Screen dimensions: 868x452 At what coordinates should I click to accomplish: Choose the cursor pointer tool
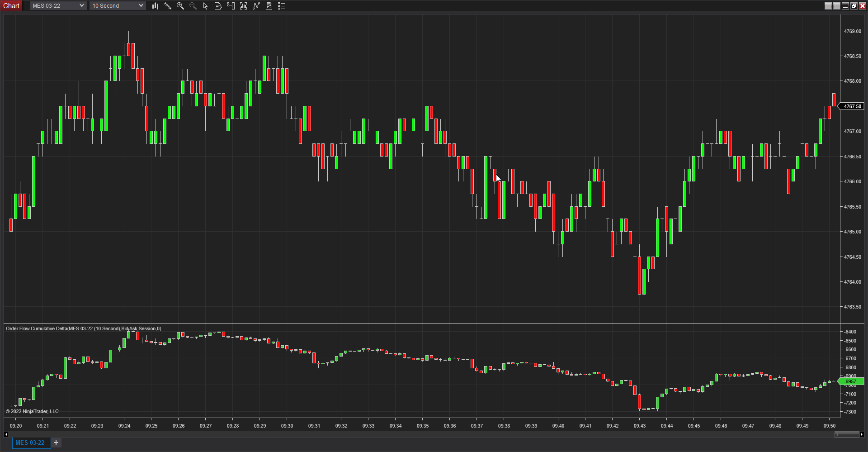click(x=206, y=6)
